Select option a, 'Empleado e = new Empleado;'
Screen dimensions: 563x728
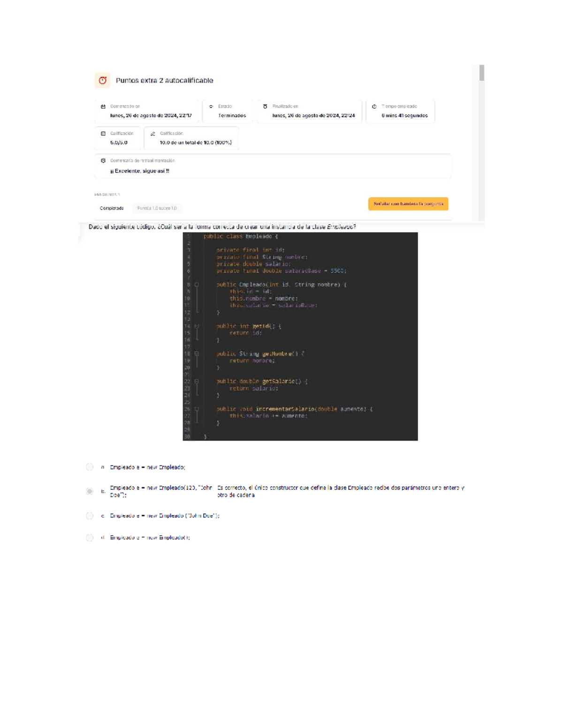click(x=90, y=467)
